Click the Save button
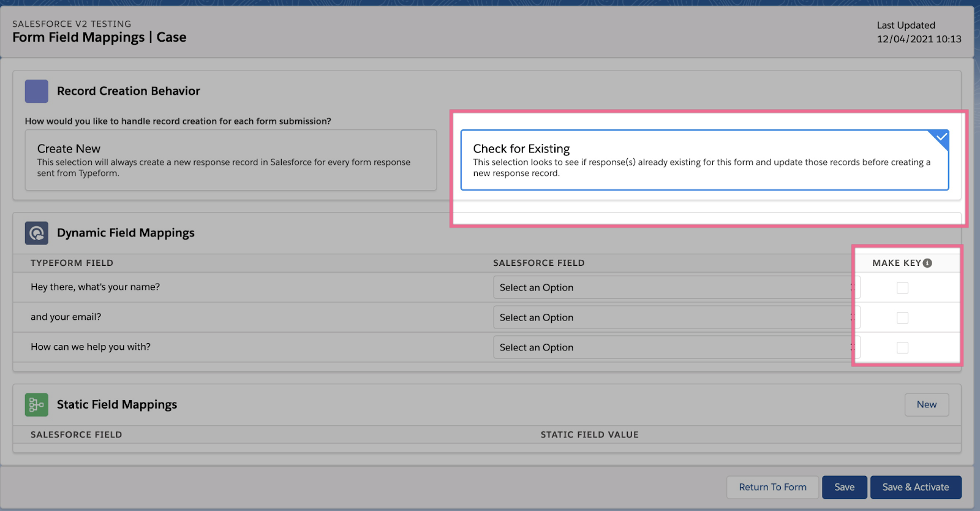Screen dimensions: 980x511 click(845, 487)
